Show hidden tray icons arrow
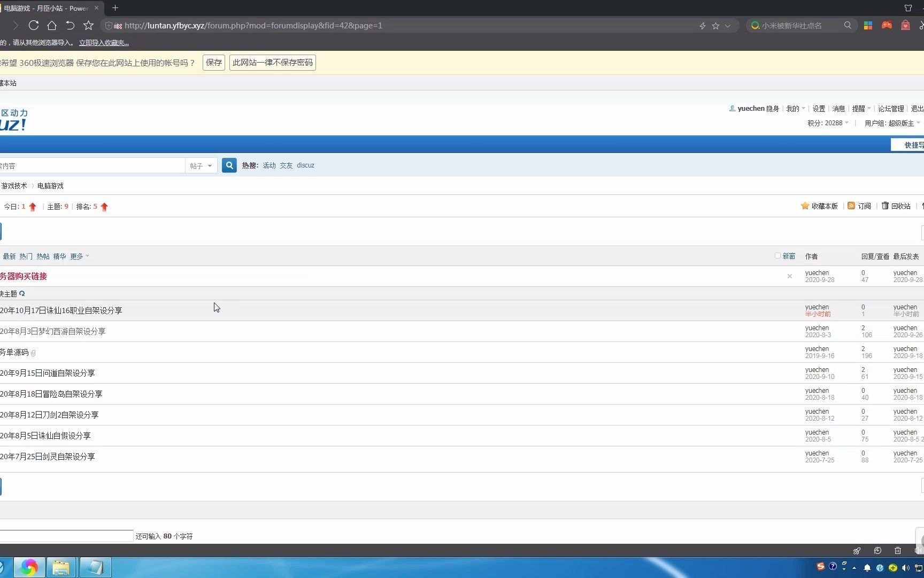 coord(854,568)
